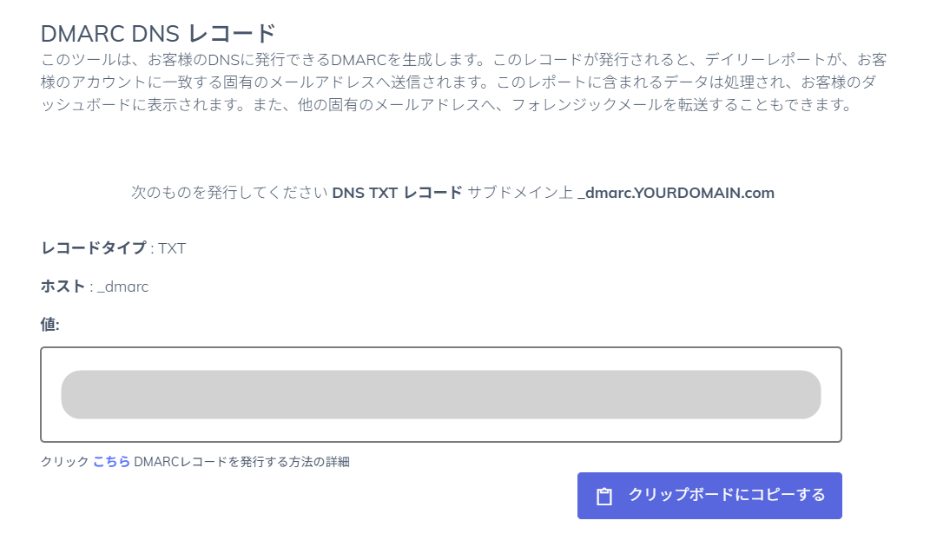Click the bold DNS TXT レコード text
930x560 pixels.
[397, 193]
